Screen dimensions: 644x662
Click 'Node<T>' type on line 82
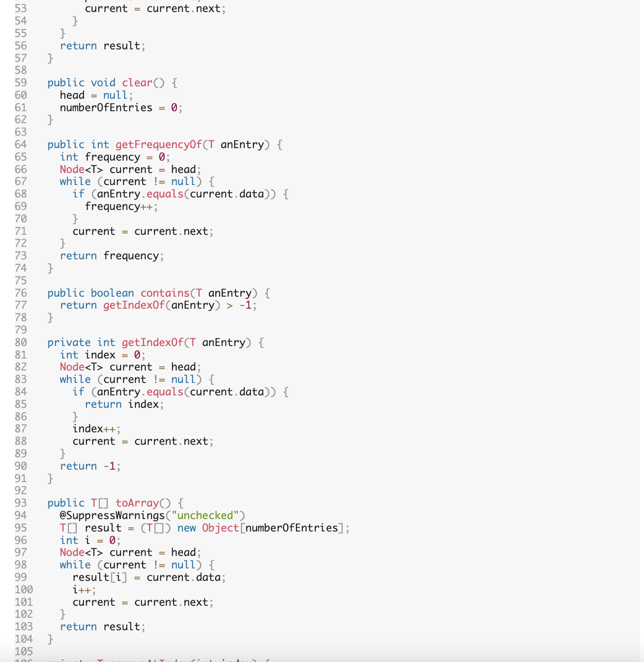pos(82,367)
